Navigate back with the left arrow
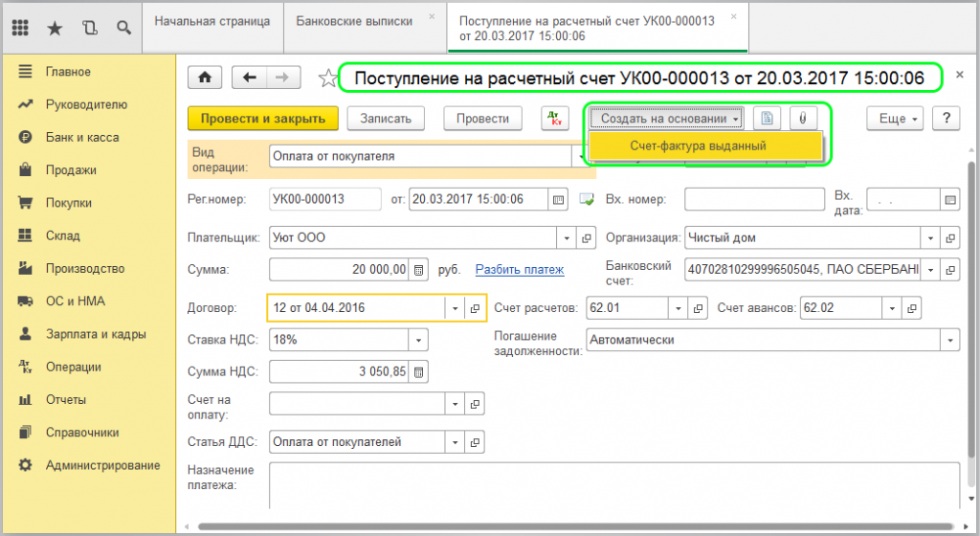The height and width of the screenshot is (536, 980). [250, 78]
